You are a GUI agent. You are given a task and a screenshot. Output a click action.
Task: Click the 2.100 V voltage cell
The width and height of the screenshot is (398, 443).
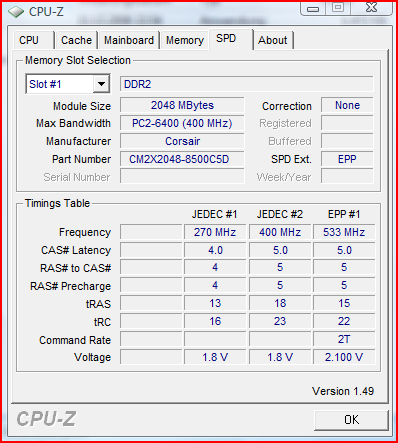coord(344,357)
